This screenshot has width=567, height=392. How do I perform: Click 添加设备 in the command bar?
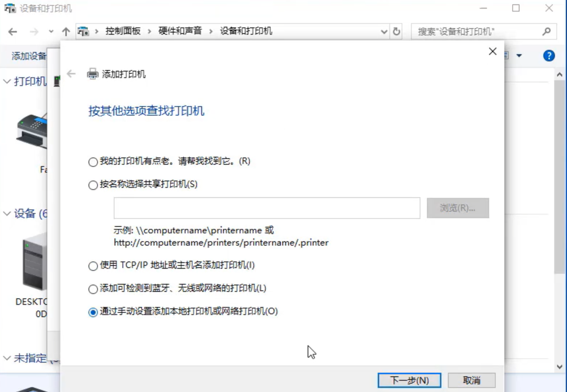[x=29, y=56]
